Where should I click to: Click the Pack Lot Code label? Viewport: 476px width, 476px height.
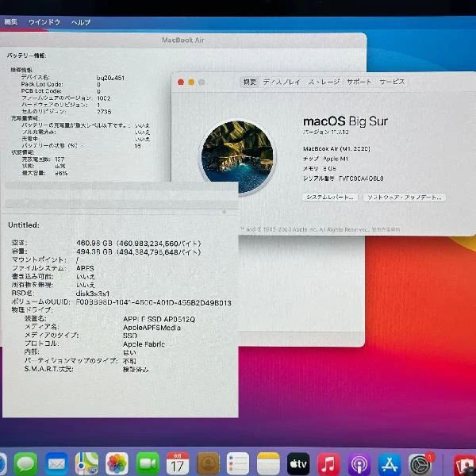pos(42,84)
